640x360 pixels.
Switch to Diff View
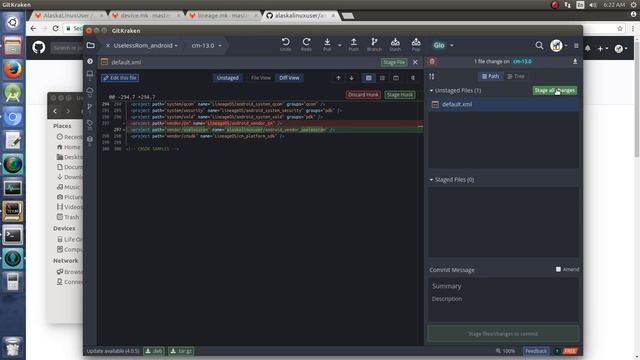pyautogui.click(x=289, y=78)
